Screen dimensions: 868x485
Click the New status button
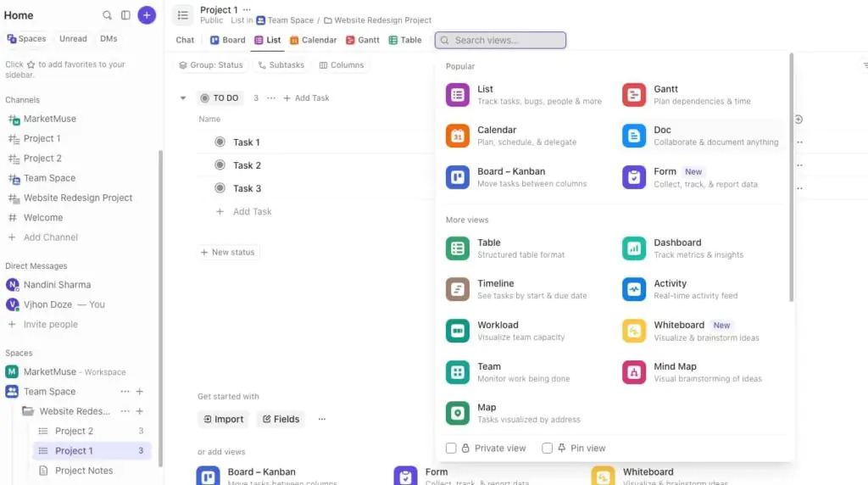tap(227, 252)
